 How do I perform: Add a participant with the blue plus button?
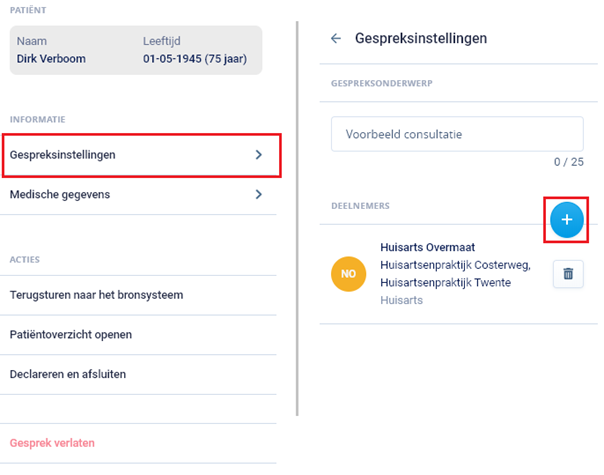tap(566, 220)
